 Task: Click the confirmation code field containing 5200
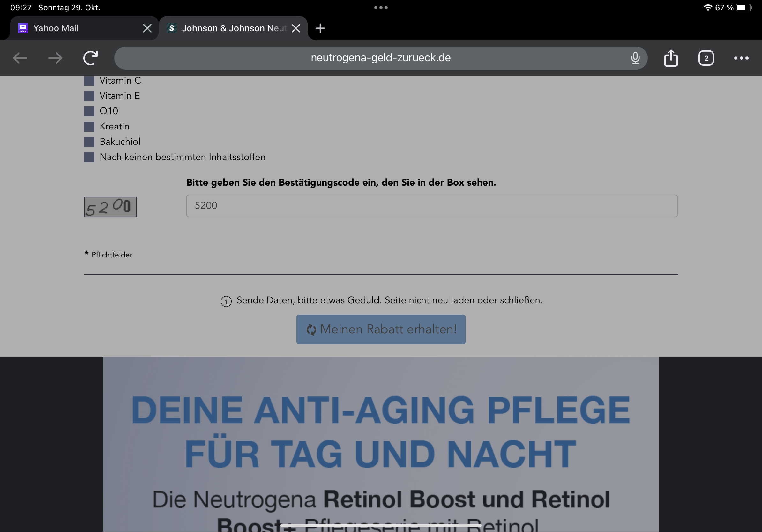pyautogui.click(x=432, y=206)
